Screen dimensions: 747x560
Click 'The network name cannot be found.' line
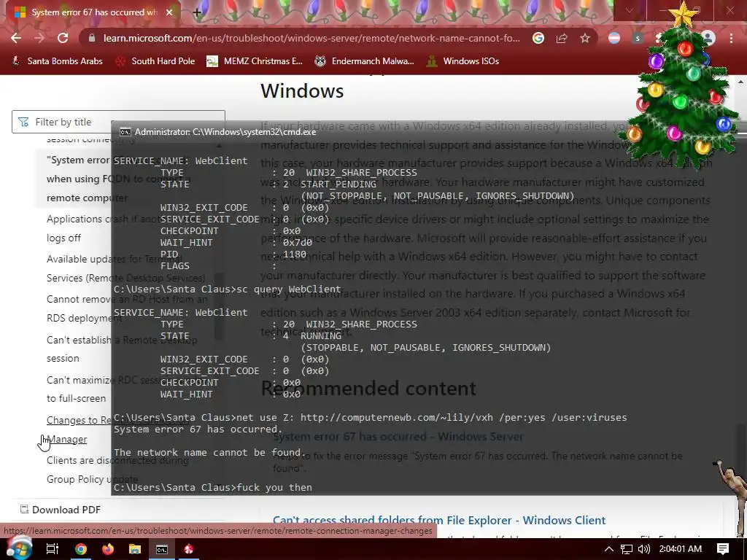(208, 452)
